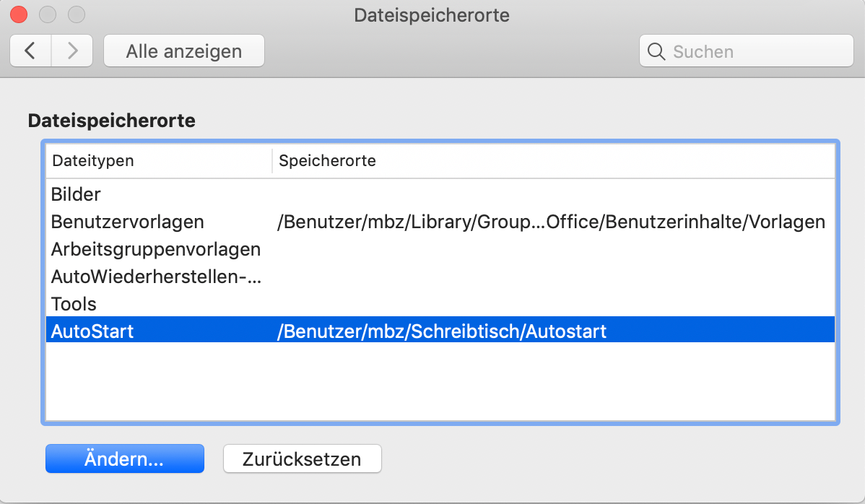This screenshot has width=865, height=504.
Task: Click the Schreibtisch/Autostart path entry
Action: 441,331
